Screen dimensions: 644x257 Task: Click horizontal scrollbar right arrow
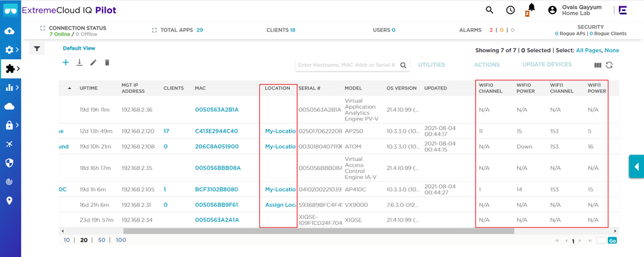click(615, 231)
